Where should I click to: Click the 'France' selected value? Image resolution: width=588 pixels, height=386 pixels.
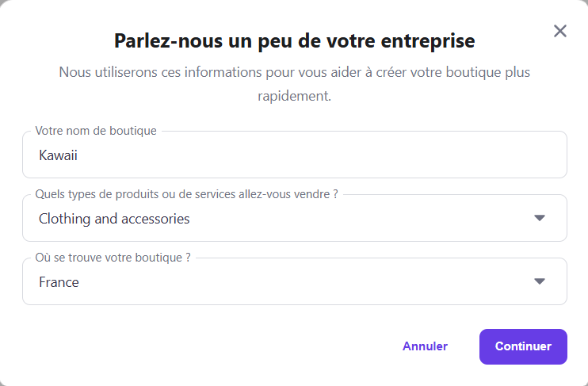coord(59,282)
